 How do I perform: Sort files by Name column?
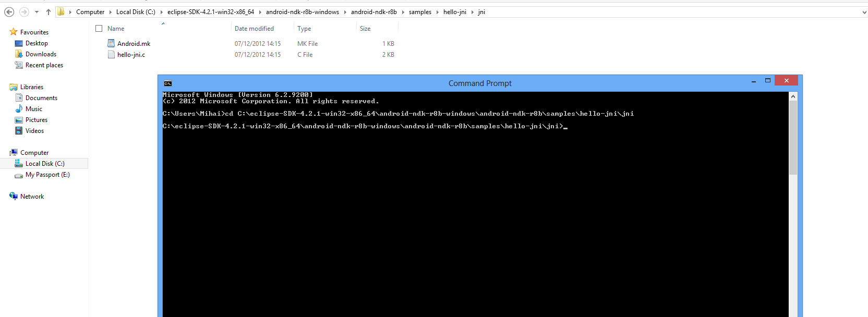click(116, 29)
